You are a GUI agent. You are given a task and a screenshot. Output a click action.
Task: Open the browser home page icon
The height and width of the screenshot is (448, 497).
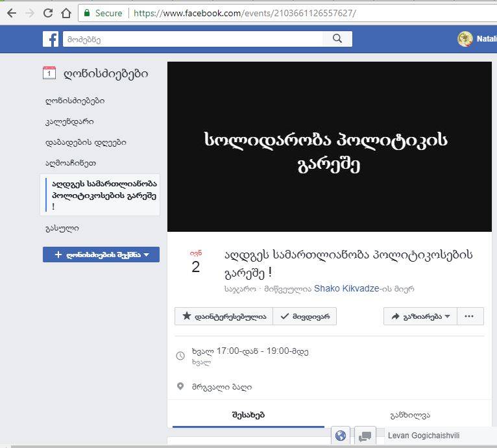point(66,14)
